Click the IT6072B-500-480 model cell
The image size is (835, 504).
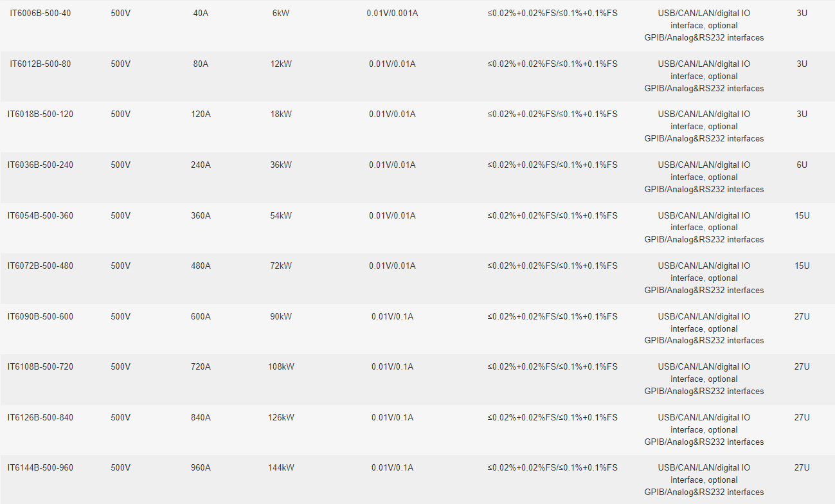tap(40, 265)
